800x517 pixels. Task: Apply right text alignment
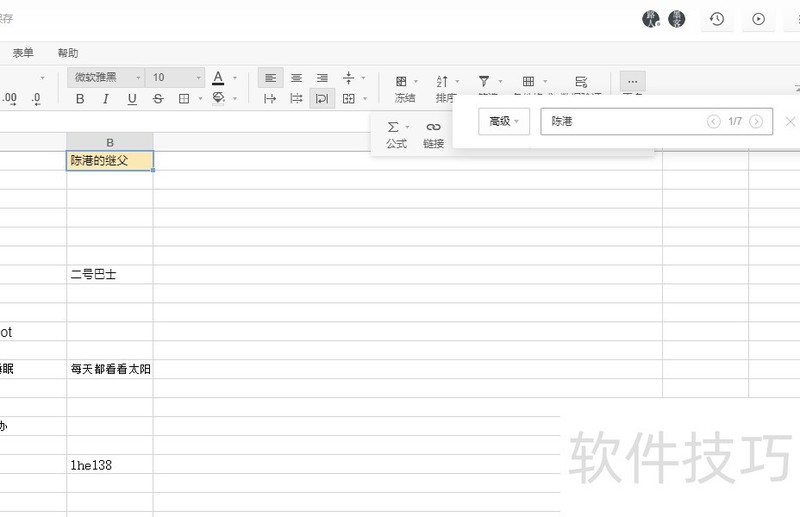click(322, 78)
